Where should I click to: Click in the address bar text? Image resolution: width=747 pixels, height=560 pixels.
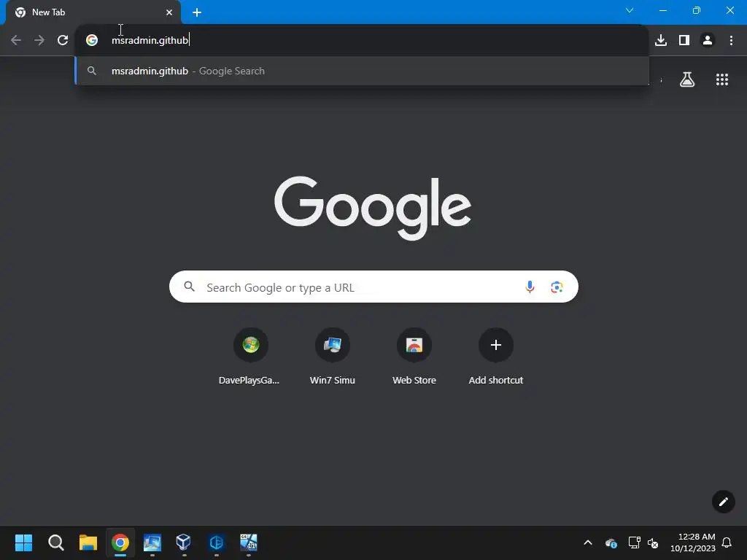[150, 40]
